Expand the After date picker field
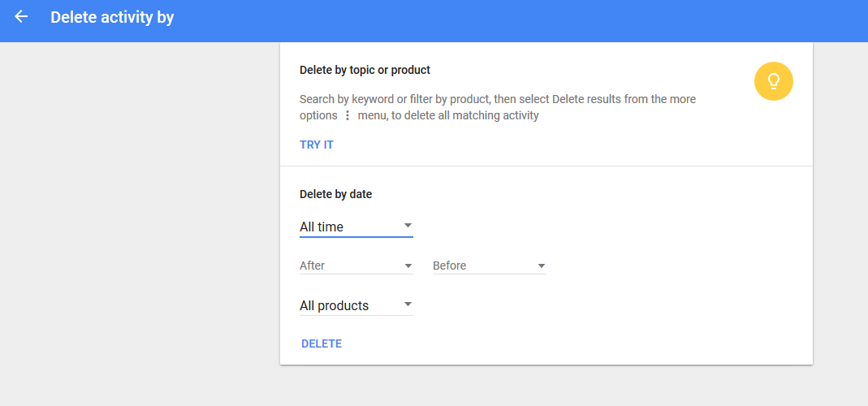The width and height of the screenshot is (868, 406). (356, 266)
